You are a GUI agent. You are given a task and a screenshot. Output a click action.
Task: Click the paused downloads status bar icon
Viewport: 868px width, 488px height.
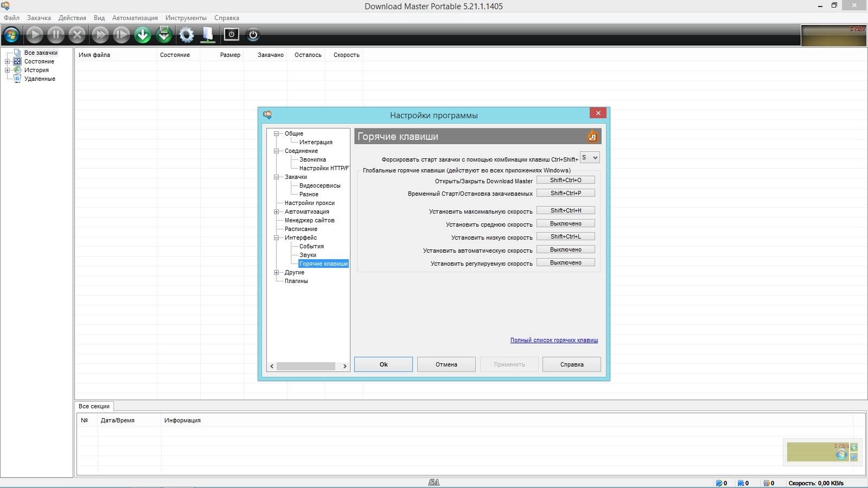[x=766, y=483]
